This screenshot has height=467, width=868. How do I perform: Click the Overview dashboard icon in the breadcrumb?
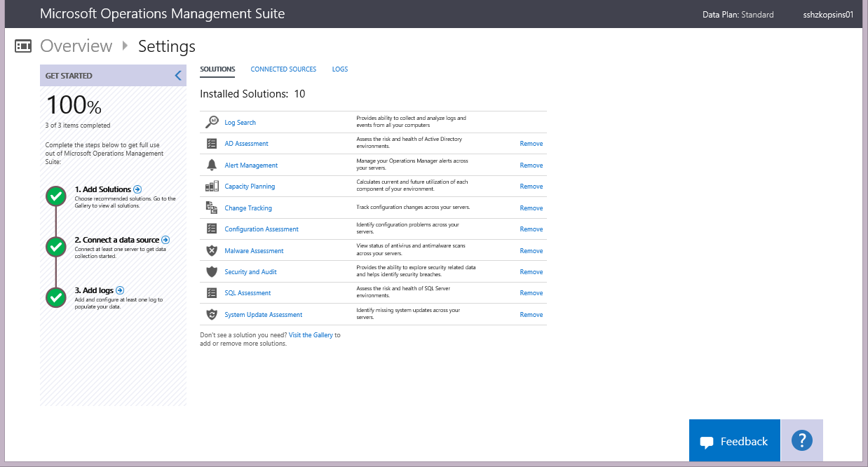[x=22, y=46]
